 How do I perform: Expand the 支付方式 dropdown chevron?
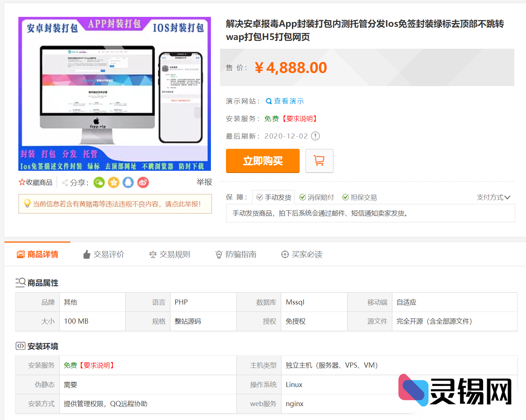pos(508,197)
